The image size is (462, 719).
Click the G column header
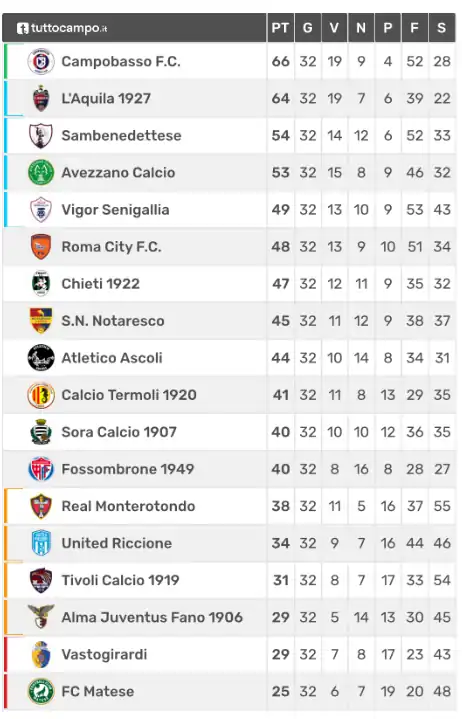pos(308,28)
